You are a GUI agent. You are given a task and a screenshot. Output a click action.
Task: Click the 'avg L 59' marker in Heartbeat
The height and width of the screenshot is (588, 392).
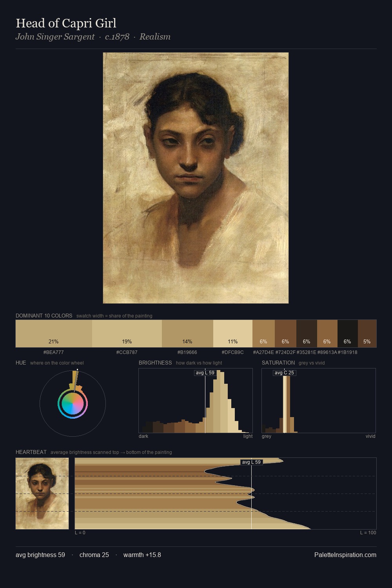(251, 462)
